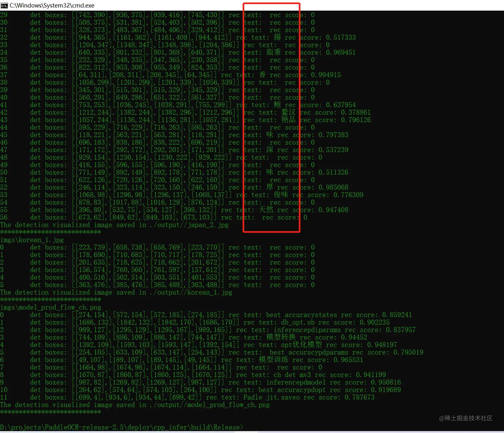Select rec score value 0.511326

tap(333, 172)
